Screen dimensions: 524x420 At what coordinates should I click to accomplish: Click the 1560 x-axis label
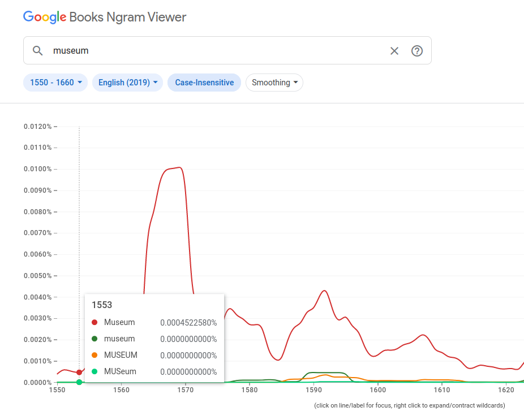121,390
